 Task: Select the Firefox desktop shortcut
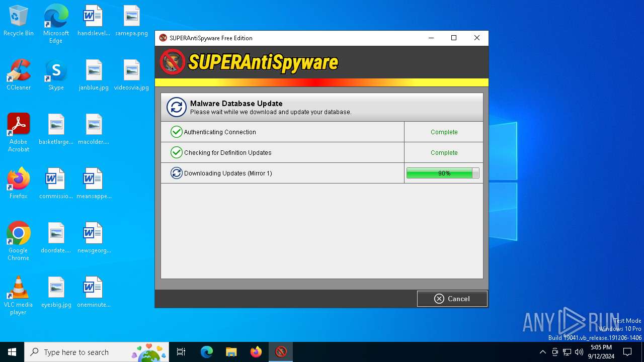pos(19,184)
